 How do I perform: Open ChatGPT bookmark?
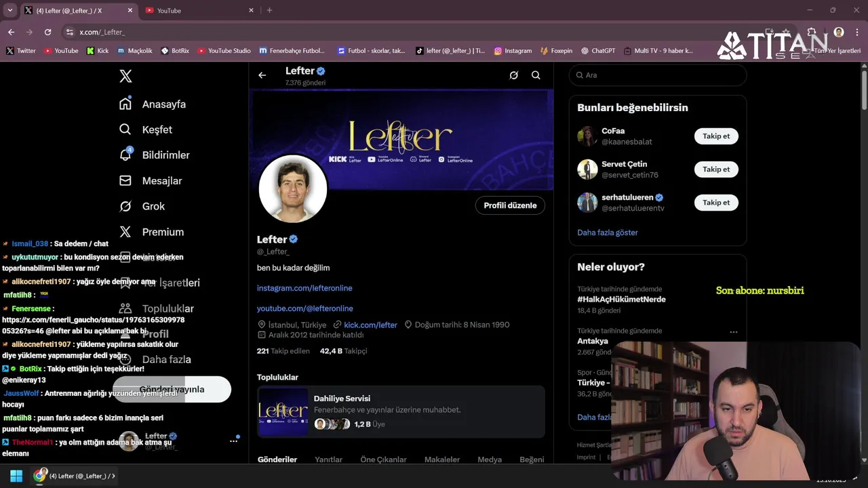tap(597, 51)
